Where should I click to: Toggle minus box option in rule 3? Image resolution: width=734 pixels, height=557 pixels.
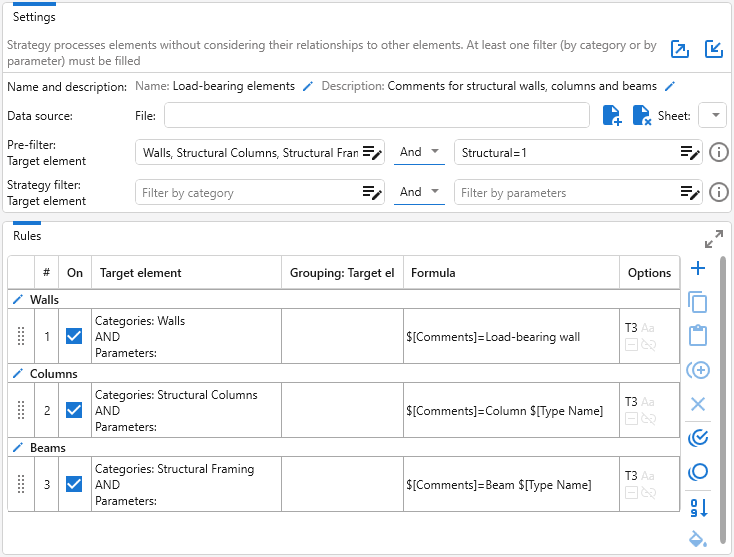click(631, 492)
